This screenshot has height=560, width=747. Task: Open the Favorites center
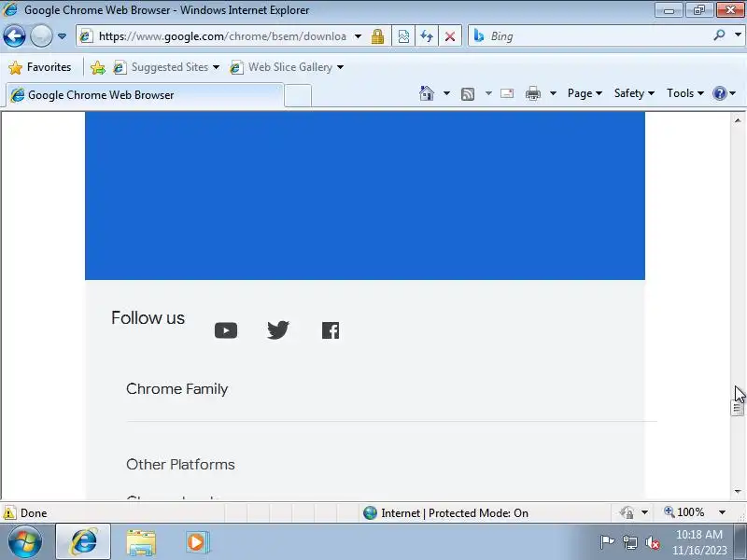(40, 67)
